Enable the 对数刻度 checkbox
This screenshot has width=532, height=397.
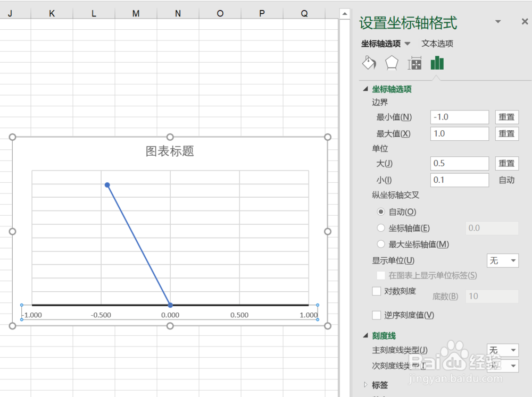tap(376, 291)
